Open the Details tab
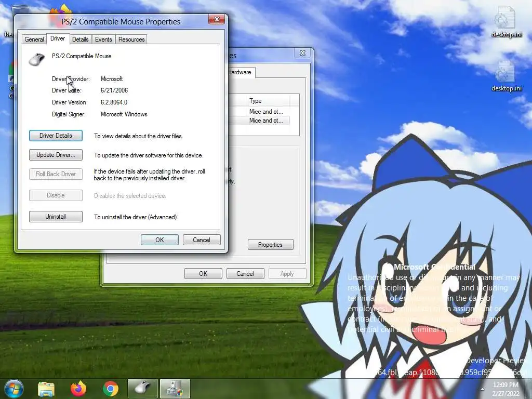 click(x=81, y=39)
